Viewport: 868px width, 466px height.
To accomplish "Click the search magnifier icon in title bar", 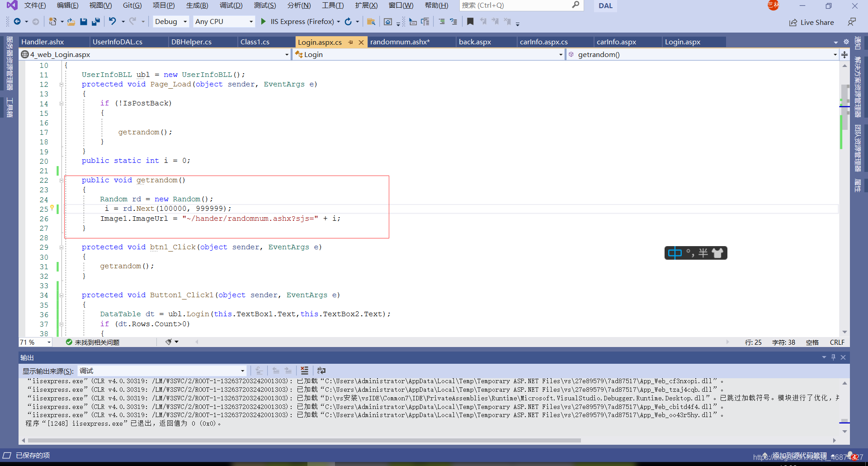I will 576,5.
